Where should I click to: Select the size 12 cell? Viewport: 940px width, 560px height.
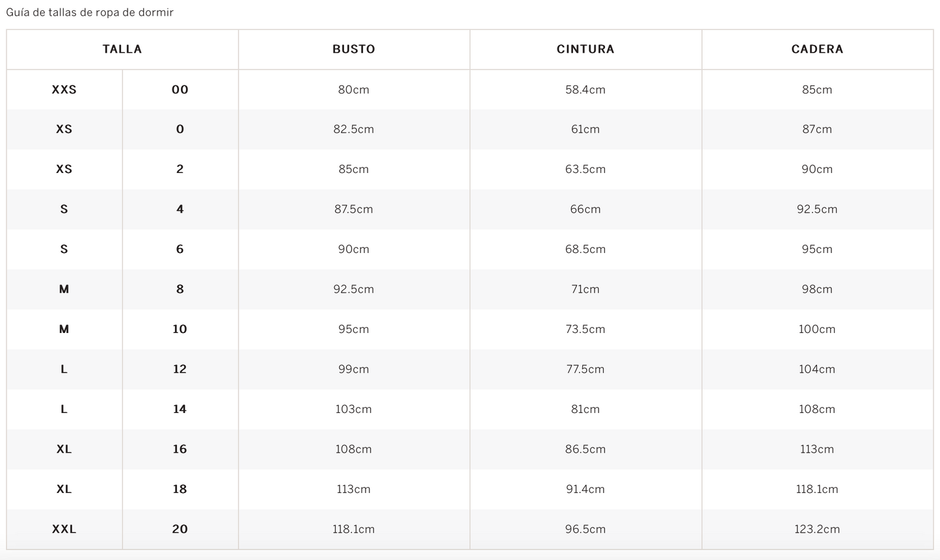coord(180,369)
